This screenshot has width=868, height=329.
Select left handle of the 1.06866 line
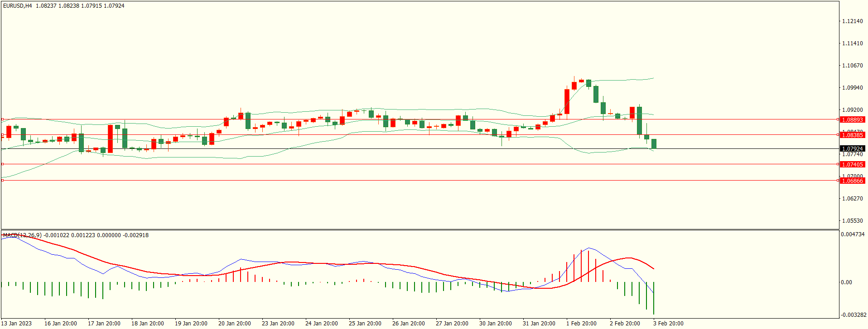click(2, 181)
